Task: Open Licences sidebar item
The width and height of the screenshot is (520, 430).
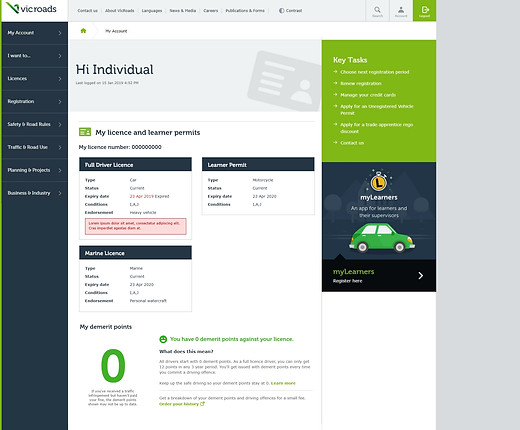Action: [35, 79]
